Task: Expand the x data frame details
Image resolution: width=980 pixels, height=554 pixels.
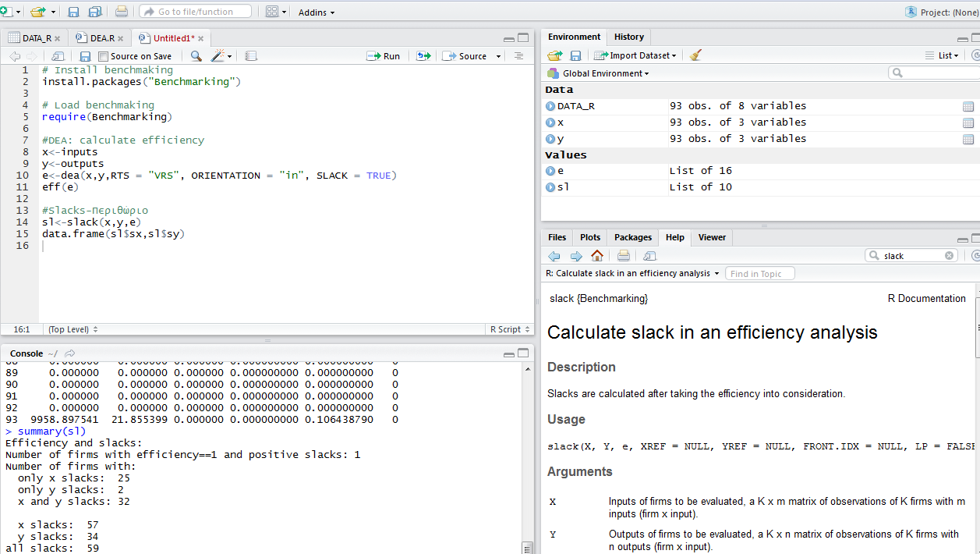Action: click(x=550, y=123)
